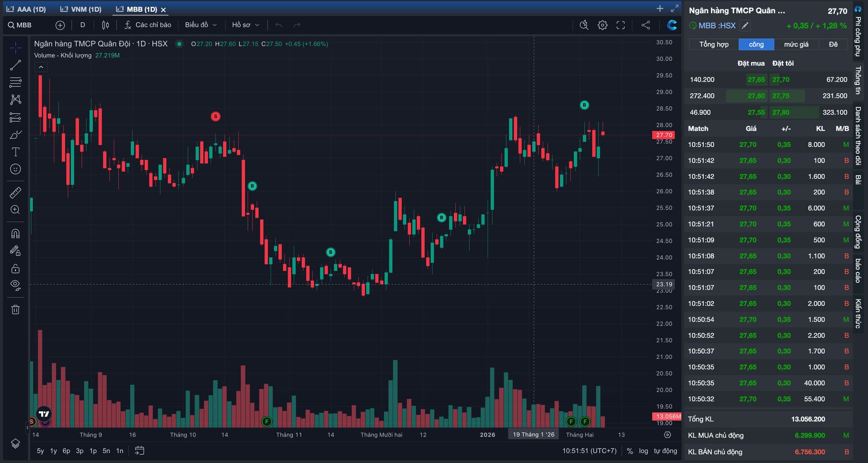Activate the magnet snap mode
The width and height of the screenshot is (868, 463).
pyautogui.click(x=15, y=234)
